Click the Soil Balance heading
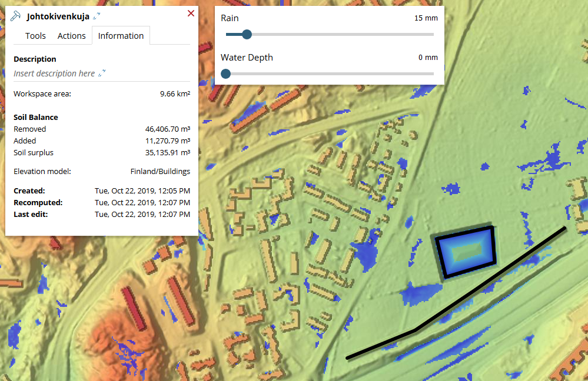588x381 pixels. click(x=36, y=117)
